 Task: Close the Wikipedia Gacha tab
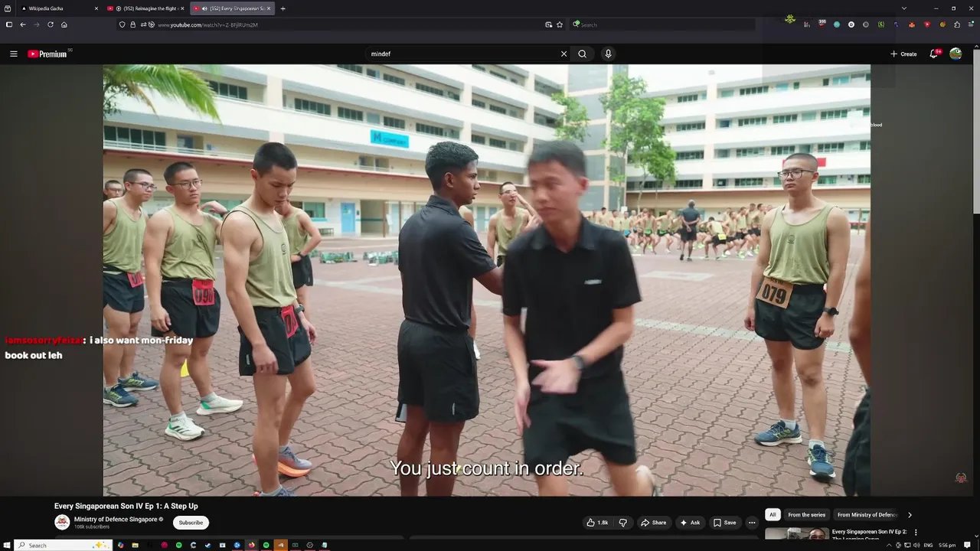tap(96, 8)
